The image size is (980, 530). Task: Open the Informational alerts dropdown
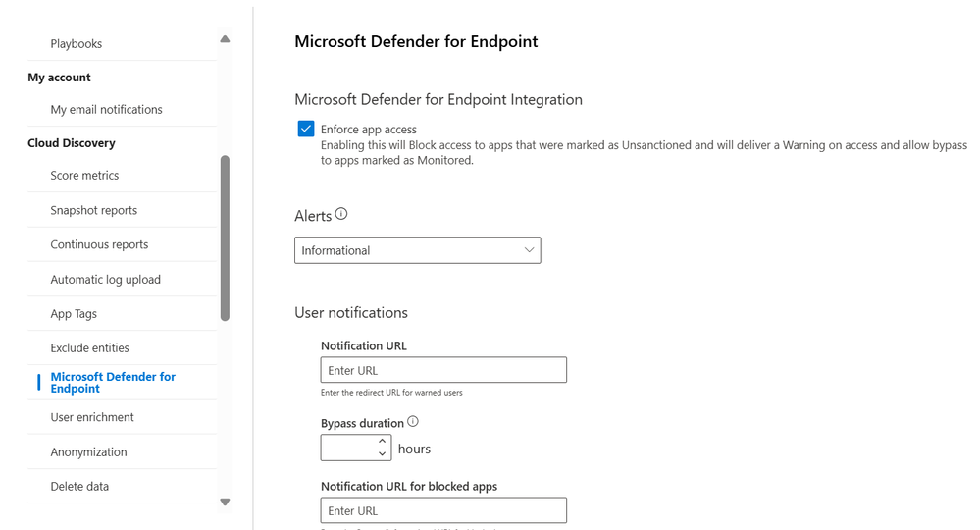418,250
